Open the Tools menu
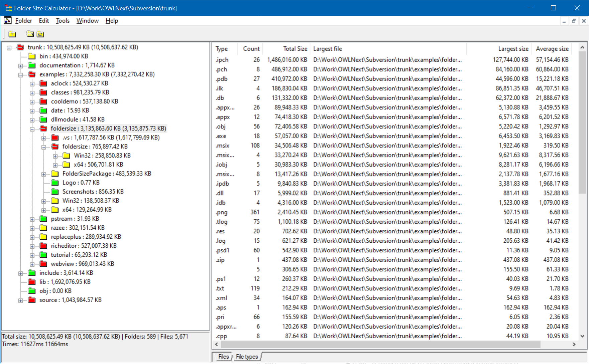 [x=63, y=21]
